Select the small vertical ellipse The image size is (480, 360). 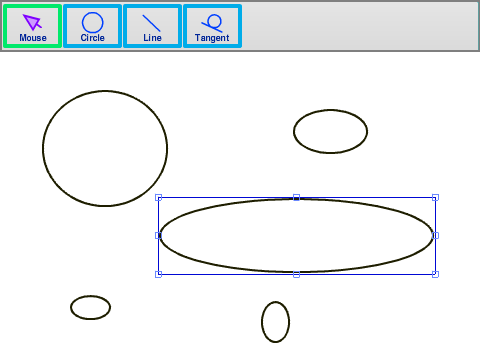tap(262, 322)
